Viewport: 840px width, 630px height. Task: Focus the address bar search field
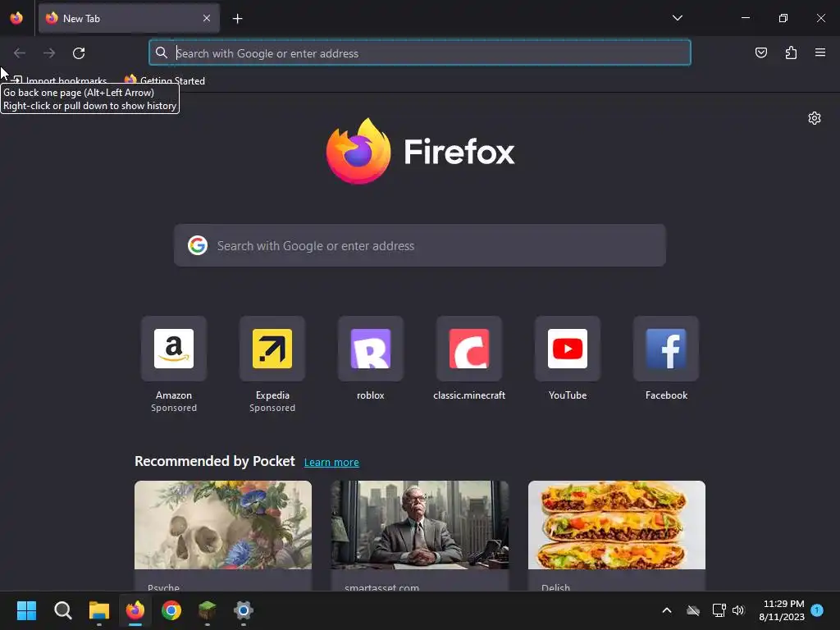tap(420, 53)
